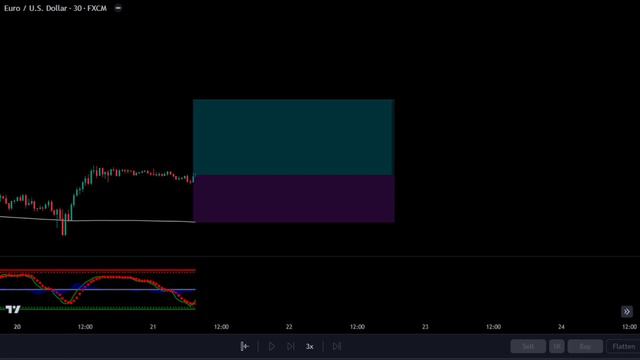640x360 pixels.
Task: Click the '21' date label on time axis
Action: pyautogui.click(x=153, y=327)
